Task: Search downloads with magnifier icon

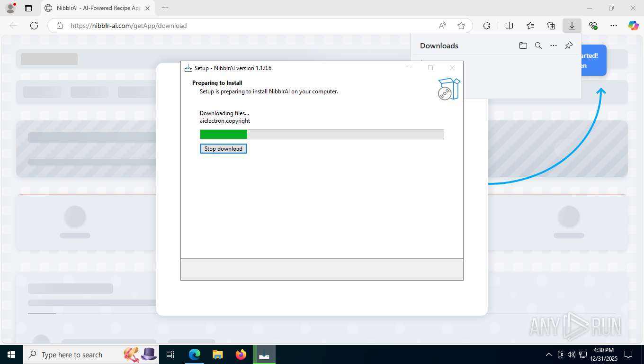Action: pyautogui.click(x=538, y=45)
